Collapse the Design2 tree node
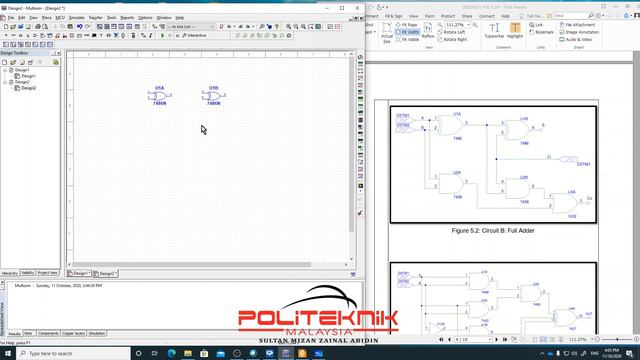Image resolution: width=640 pixels, height=360 pixels. click(x=5, y=82)
